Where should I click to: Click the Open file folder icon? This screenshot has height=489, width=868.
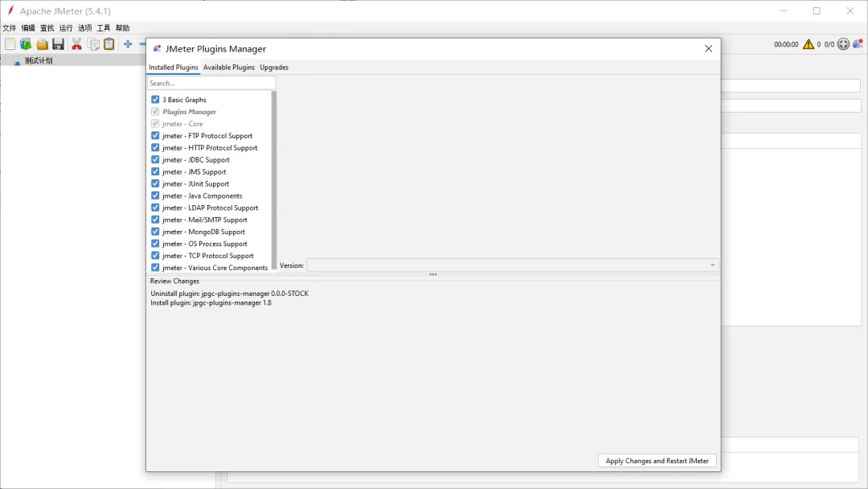point(42,44)
